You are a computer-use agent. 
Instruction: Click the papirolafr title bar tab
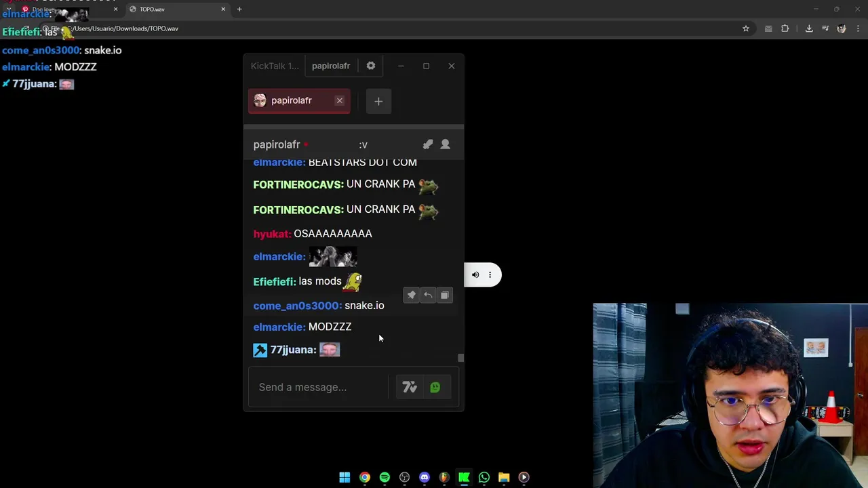click(330, 66)
